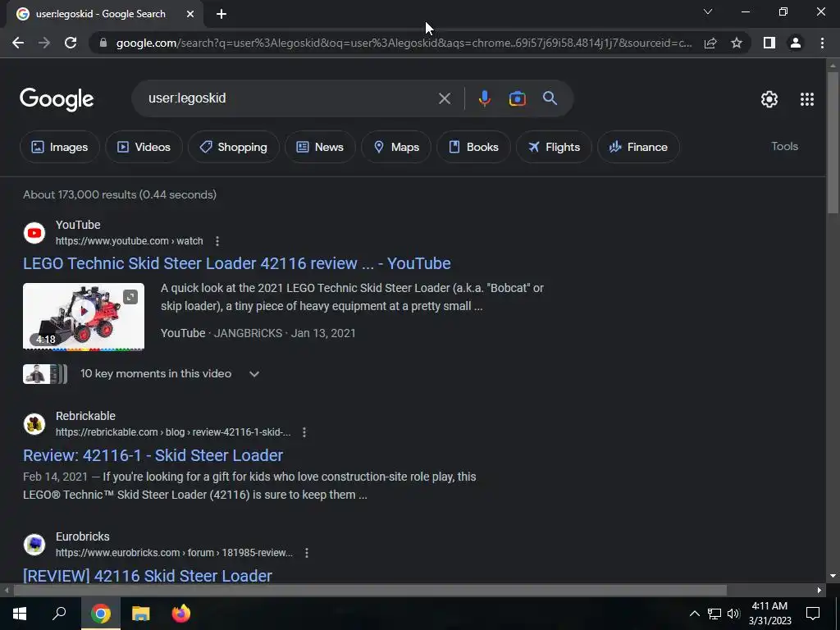The height and width of the screenshot is (630, 840).
Task: Open the search Tools button
Action: tap(784, 146)
